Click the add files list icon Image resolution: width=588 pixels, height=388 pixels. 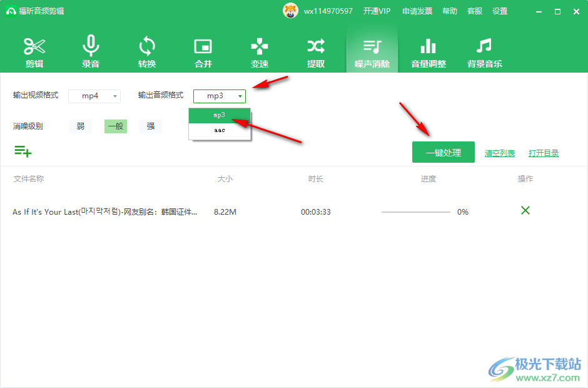pyautogui.click(x=23, y=151)
